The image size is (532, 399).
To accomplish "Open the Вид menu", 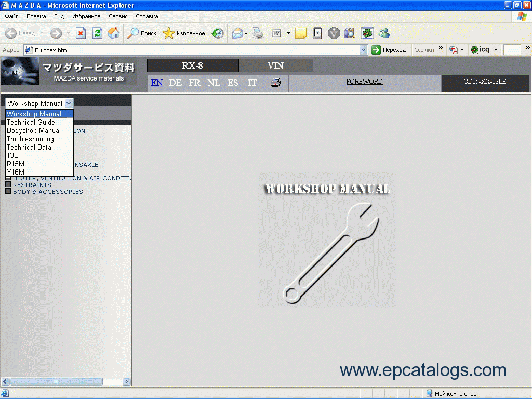I will [x=59, y=16].
